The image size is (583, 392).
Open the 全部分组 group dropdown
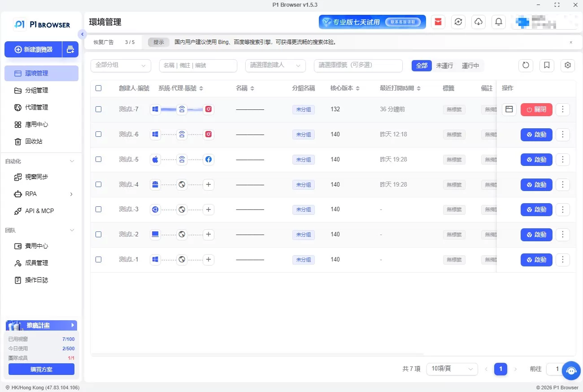coord(121,65)
